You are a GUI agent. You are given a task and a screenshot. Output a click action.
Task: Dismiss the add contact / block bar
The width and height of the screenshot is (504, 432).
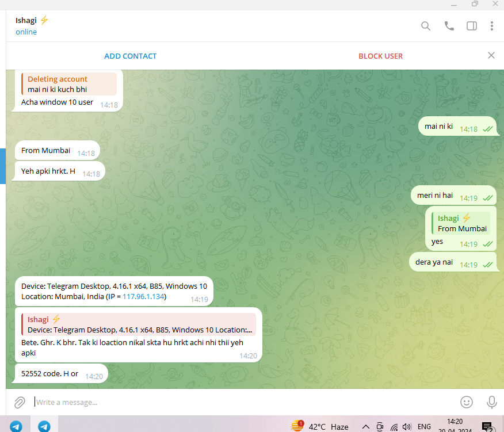coord(491,55)
